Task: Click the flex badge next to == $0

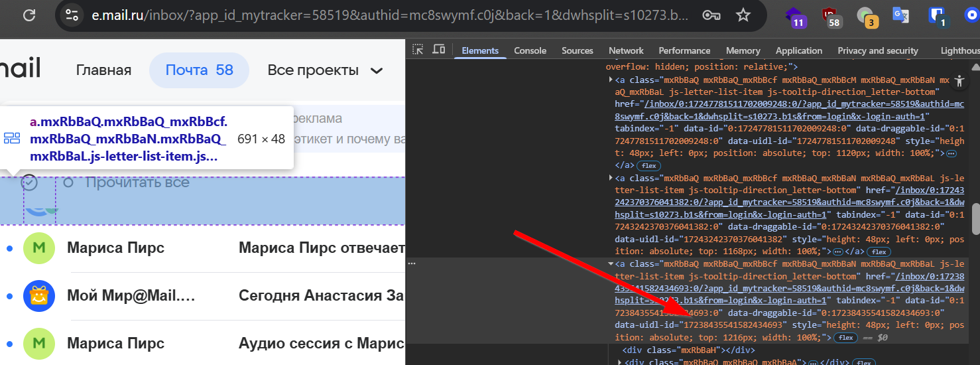Action: point(845,338)
